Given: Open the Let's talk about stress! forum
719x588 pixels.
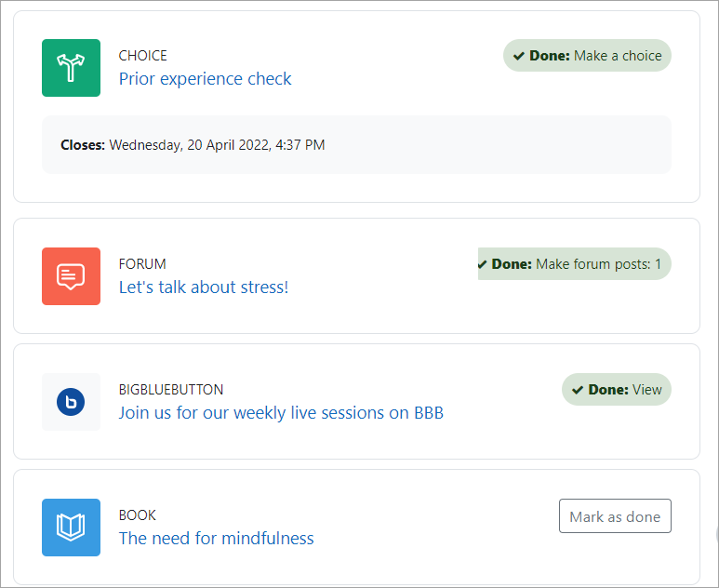Looking at the screenshot, I should click(203, 287).
